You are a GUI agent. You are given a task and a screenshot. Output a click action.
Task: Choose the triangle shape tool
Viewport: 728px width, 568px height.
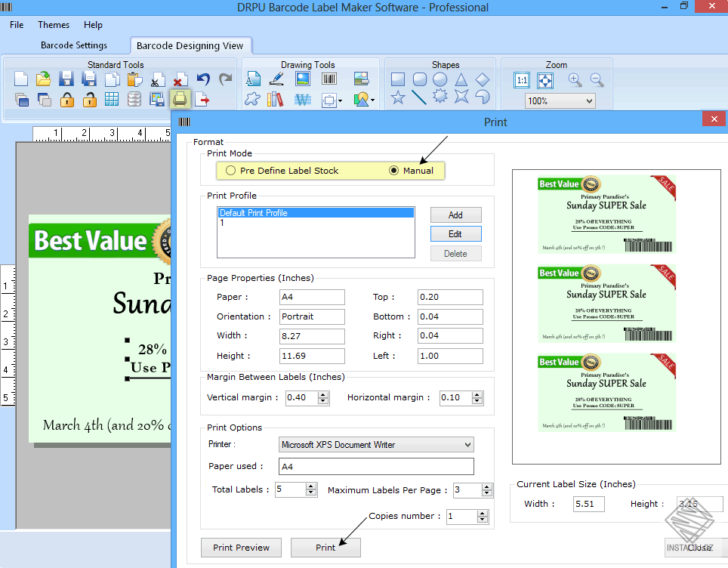pyautogui.click(x=461, y=79)
